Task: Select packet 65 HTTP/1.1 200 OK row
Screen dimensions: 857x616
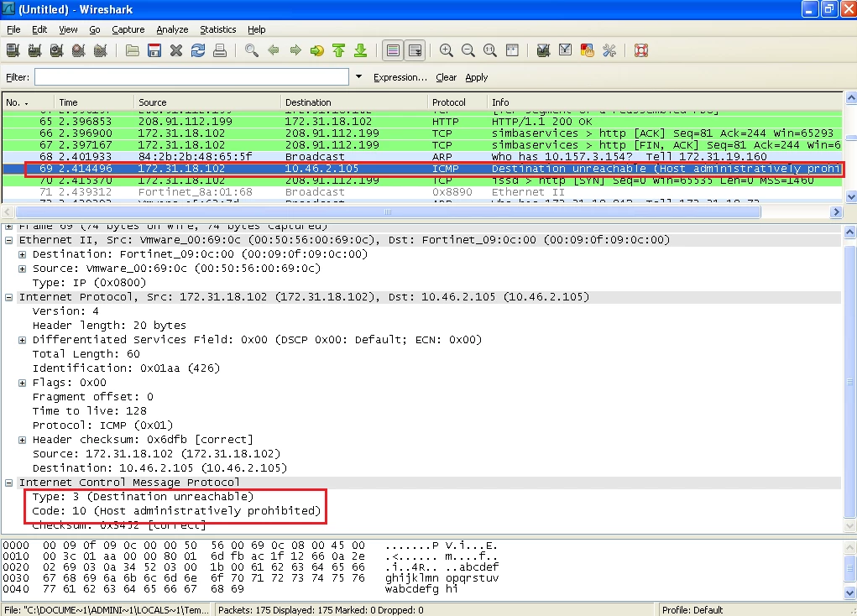Action: click(x=422, y=122)
